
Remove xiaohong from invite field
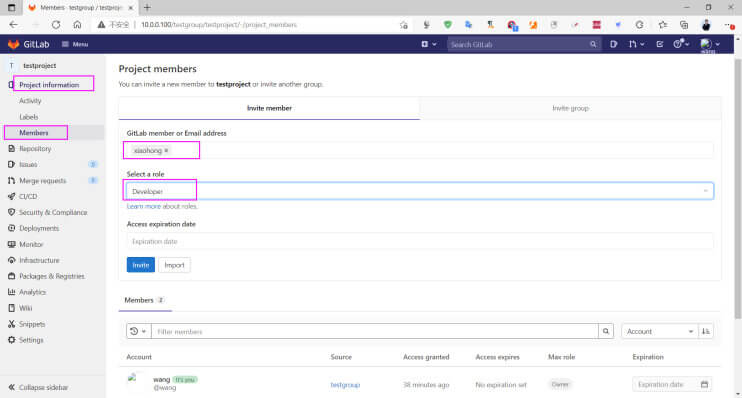[x=166, y=150]
